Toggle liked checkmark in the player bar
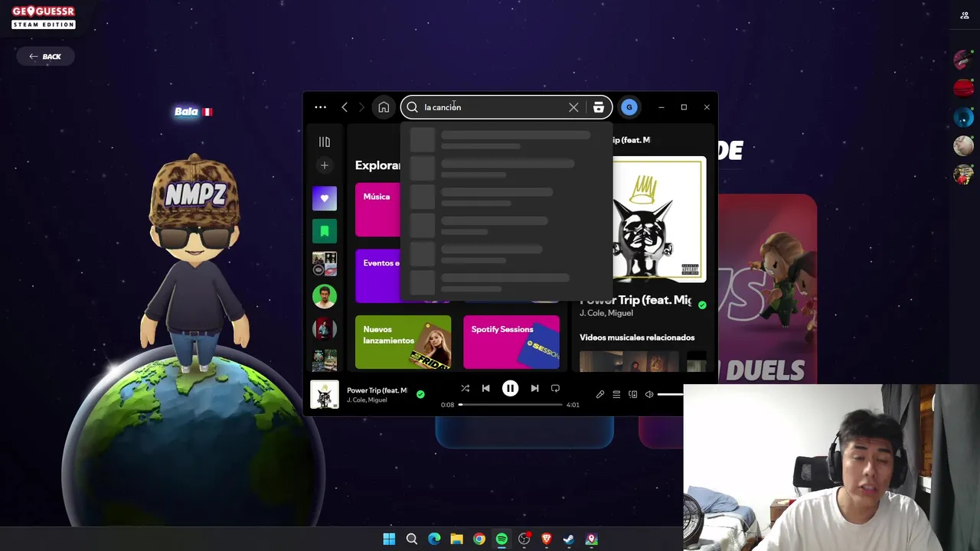The width and height of the screenshot is (980, 551). [420, 394]
